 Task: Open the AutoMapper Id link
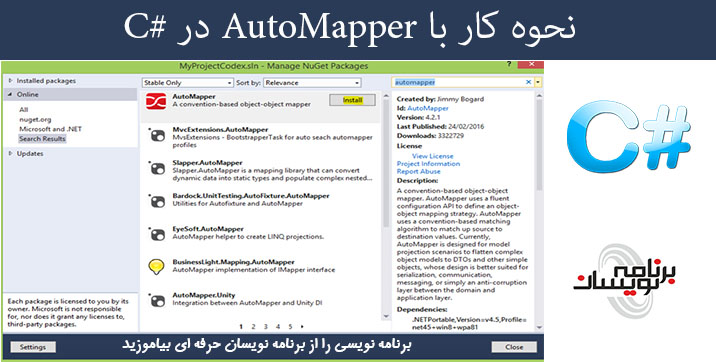click(427, 108)
